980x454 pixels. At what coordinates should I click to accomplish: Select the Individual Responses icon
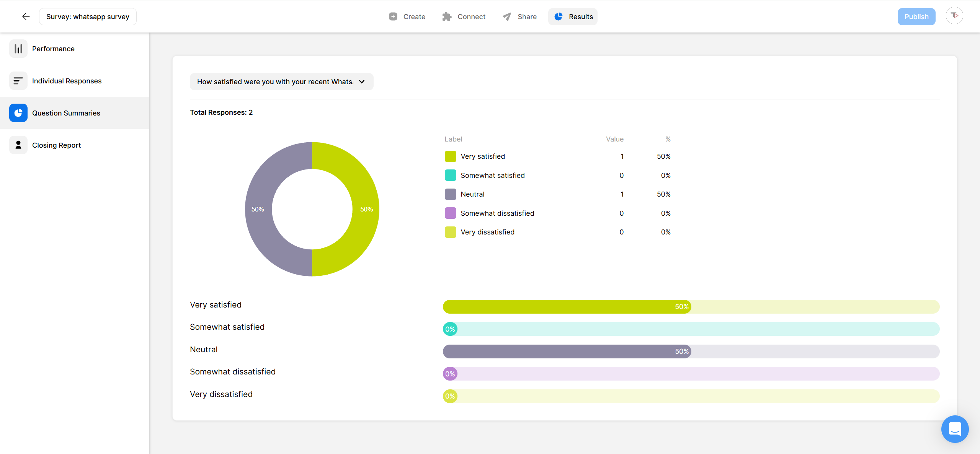18,81
